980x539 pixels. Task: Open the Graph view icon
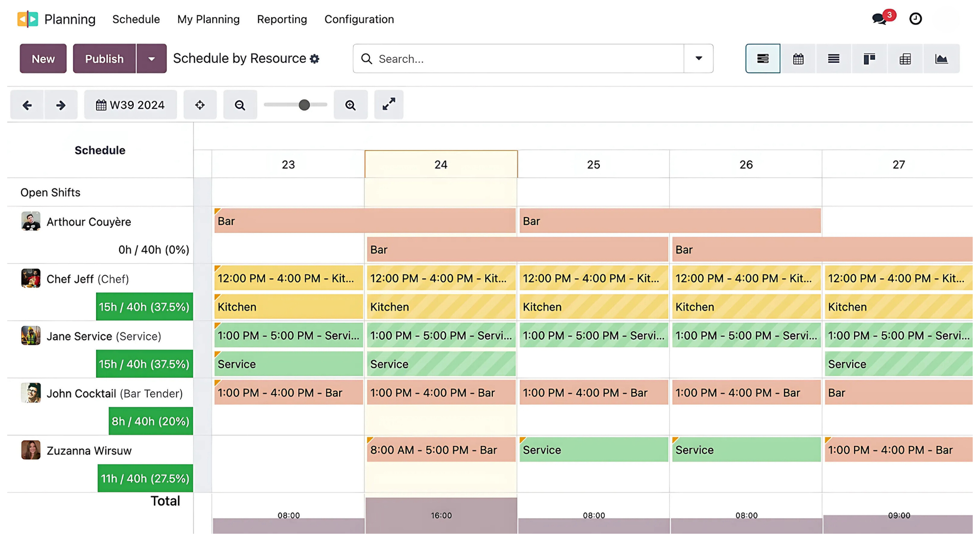click(941, 59)
